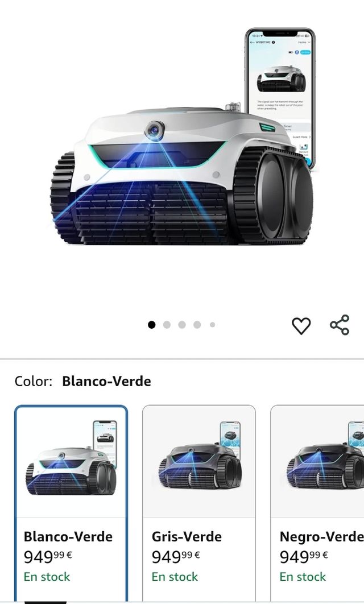Tap En stock under Negro-Verde

click(x=303, y=577)
